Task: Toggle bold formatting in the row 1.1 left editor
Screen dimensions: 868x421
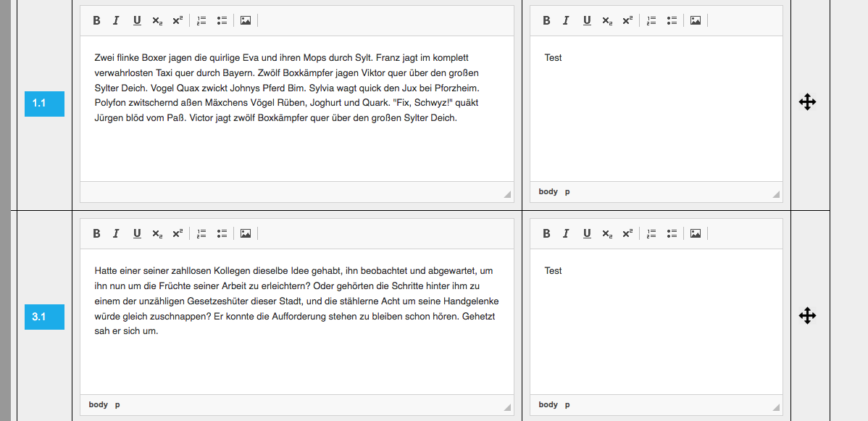Action: point(96,20)
